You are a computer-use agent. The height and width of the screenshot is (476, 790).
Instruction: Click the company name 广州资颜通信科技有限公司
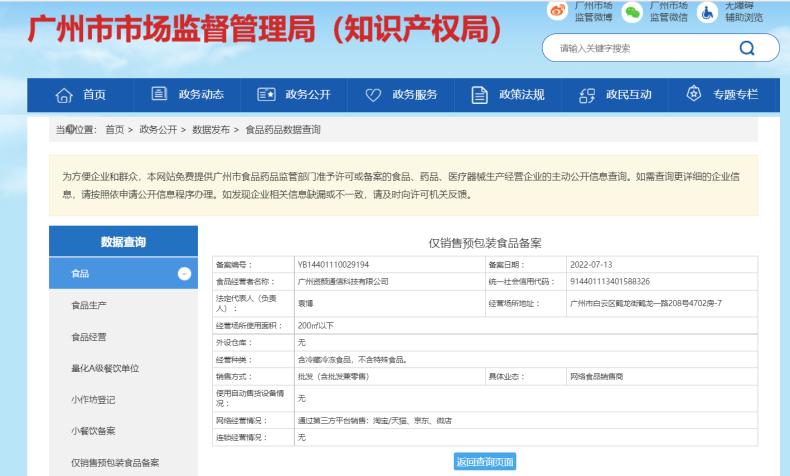pos(343,282)
